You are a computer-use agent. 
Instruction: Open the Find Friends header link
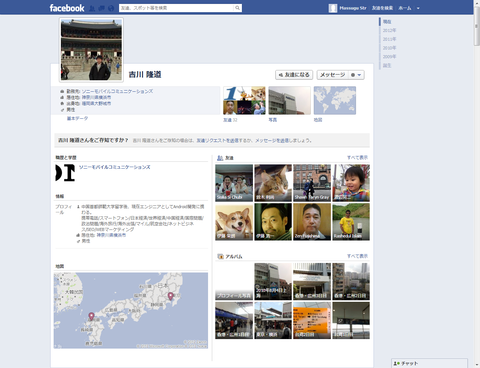pyautogui.click(x=382, y=8)
